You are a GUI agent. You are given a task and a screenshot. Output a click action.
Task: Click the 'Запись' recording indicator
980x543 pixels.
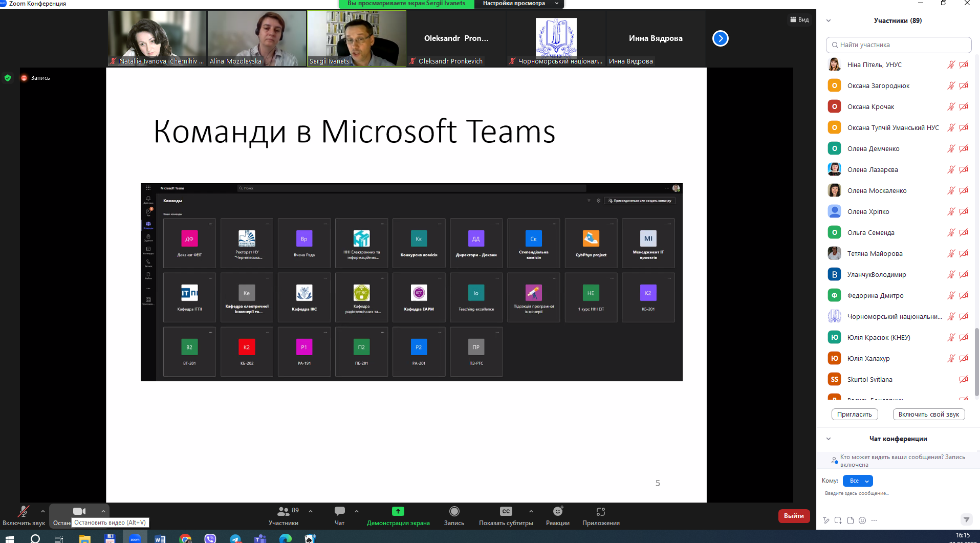click(x=35, y=78)
